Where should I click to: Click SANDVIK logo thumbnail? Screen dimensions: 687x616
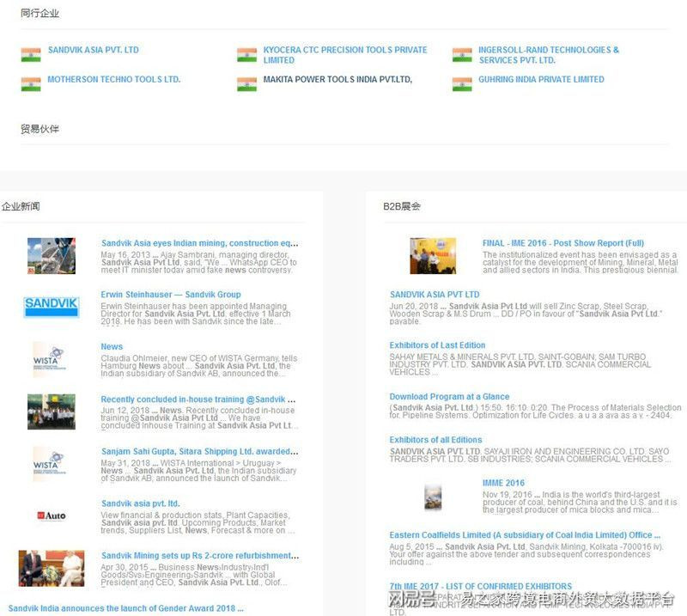(x=52, y=306)
